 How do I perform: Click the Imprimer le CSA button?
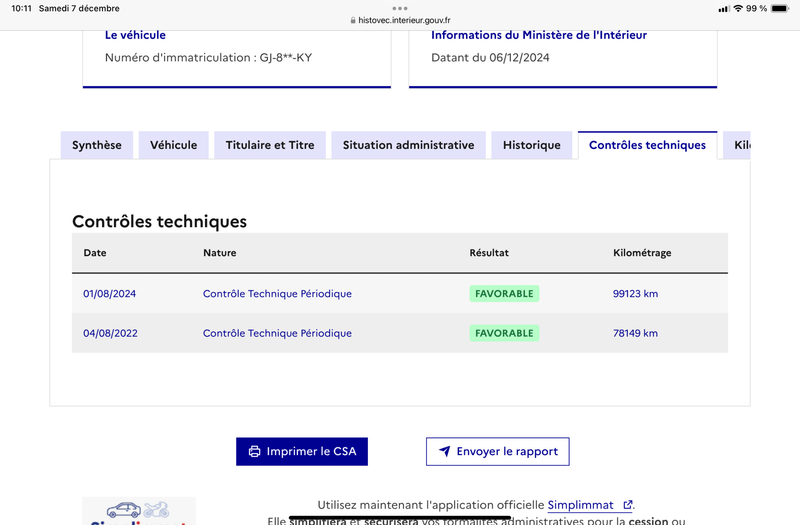(x=302, y=452)
